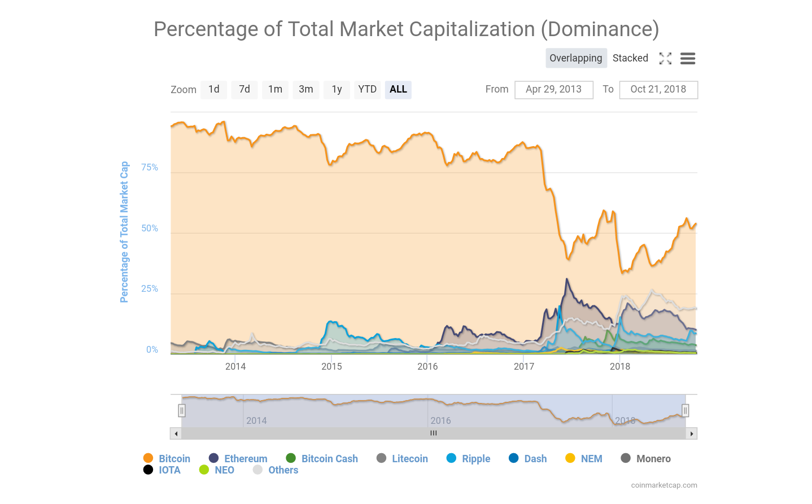Hide the Ripple series via legend
Viewport: 812px width, 504px height.
[475, 459]
